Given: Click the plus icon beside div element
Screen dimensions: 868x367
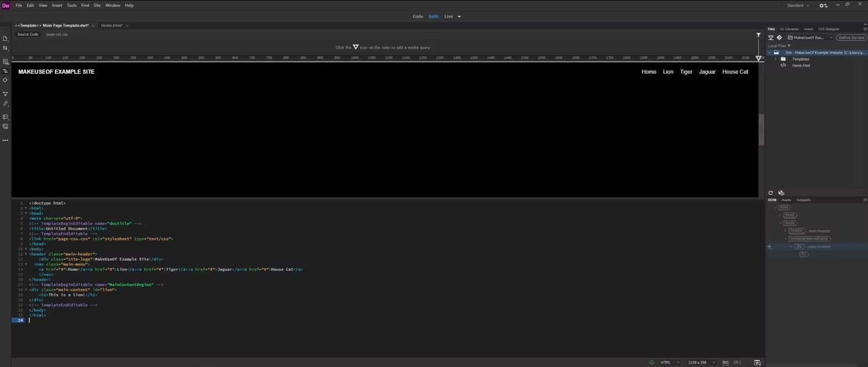Looking at the screenshot, I should [769, 247].
